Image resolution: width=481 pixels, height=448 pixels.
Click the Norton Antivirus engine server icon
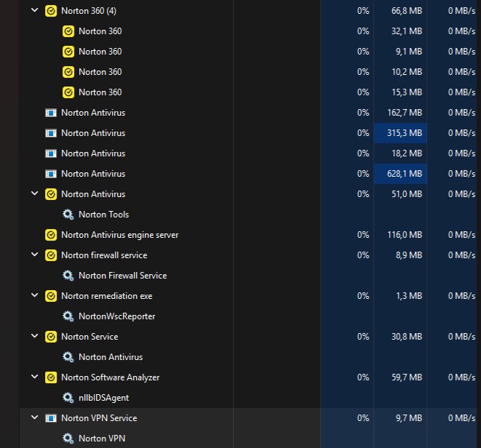51,235
